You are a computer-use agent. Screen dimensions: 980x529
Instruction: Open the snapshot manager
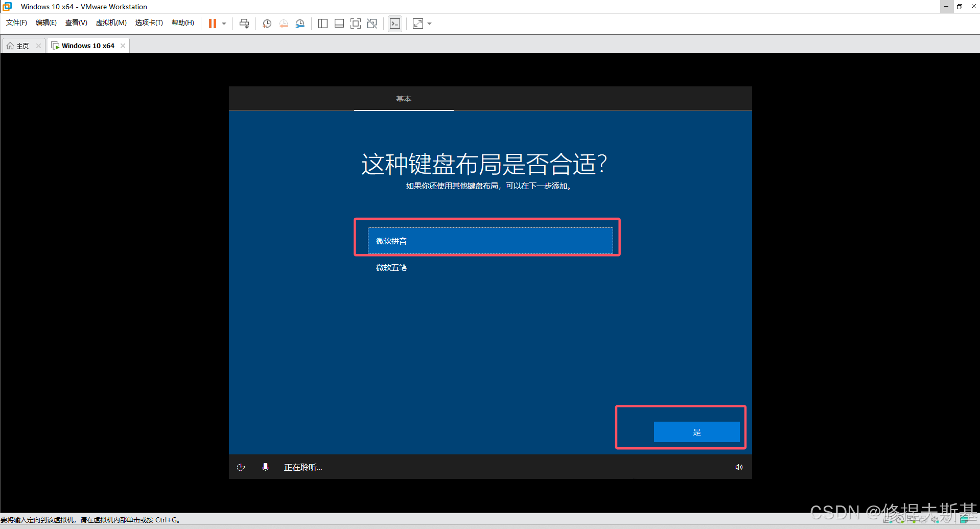(x=300, y=24)
